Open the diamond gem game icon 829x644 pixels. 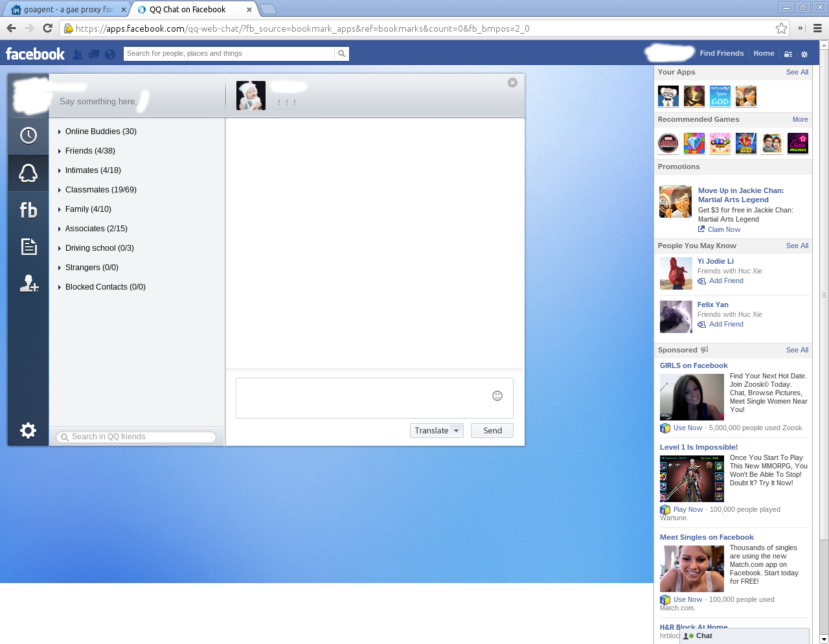[x=694, y=143]
